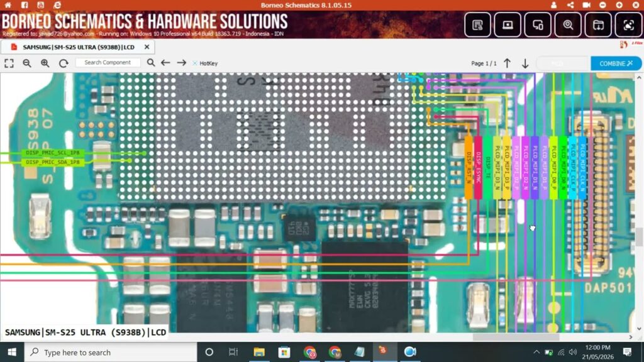Go back with left arrow
Image resolution: width=644 pixels, height=362 pixels.
[x=165, y=63]
